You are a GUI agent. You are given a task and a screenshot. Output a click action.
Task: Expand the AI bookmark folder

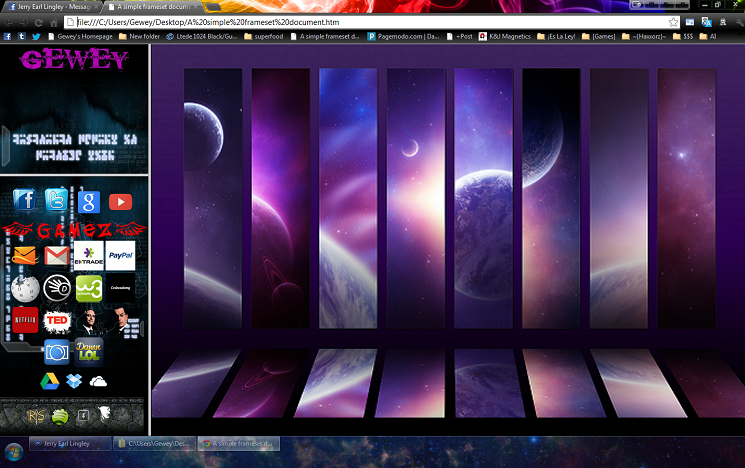pyautogui.click(x=708, y=36)
